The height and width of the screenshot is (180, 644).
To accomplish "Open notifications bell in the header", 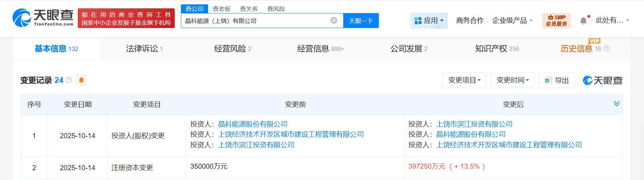I will pyautogui.click(x=583, y=21).
